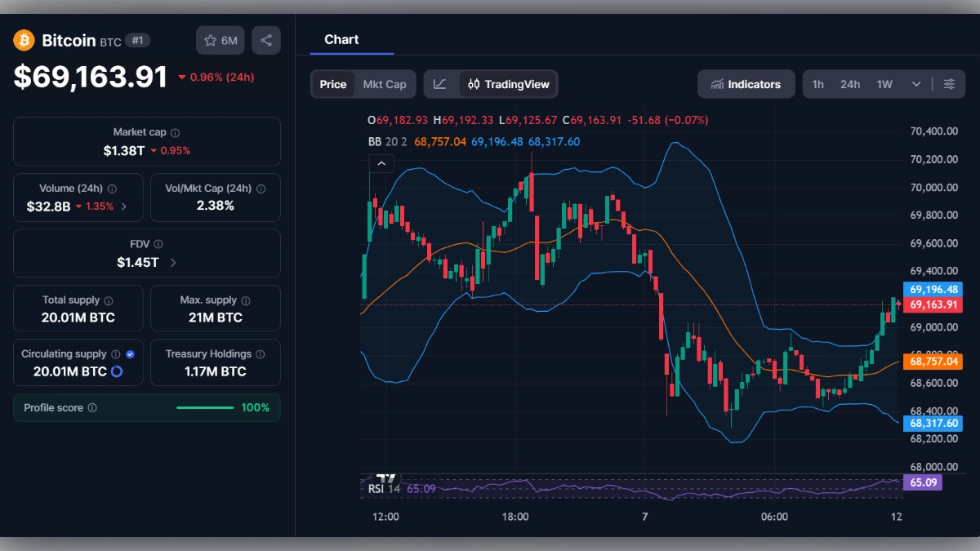
Task: Open the timeframe dropdown next to 1W
Action: 915,83
